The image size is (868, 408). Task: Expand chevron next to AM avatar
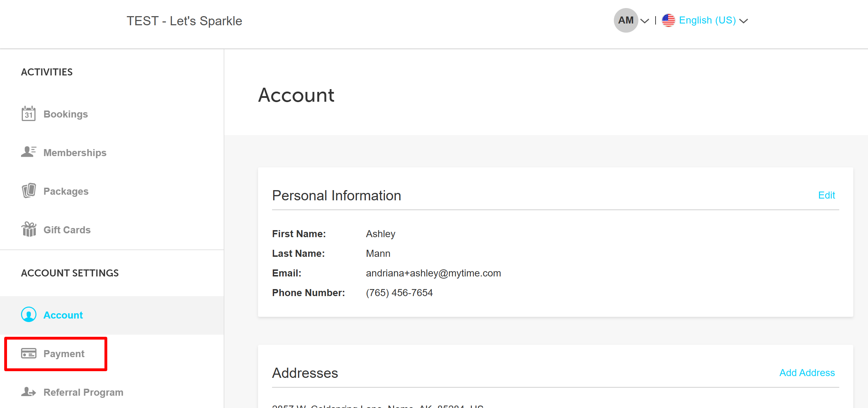coord(644,21)
